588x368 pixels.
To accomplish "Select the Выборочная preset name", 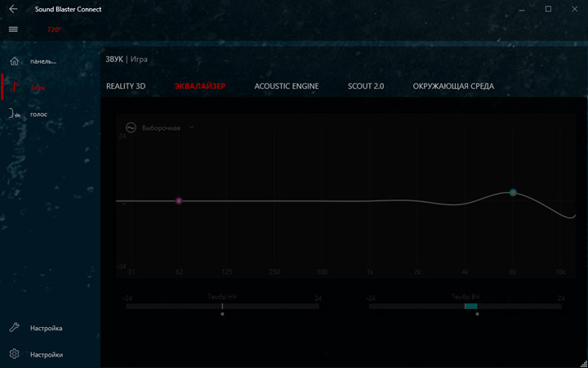I will click(161, 128).
